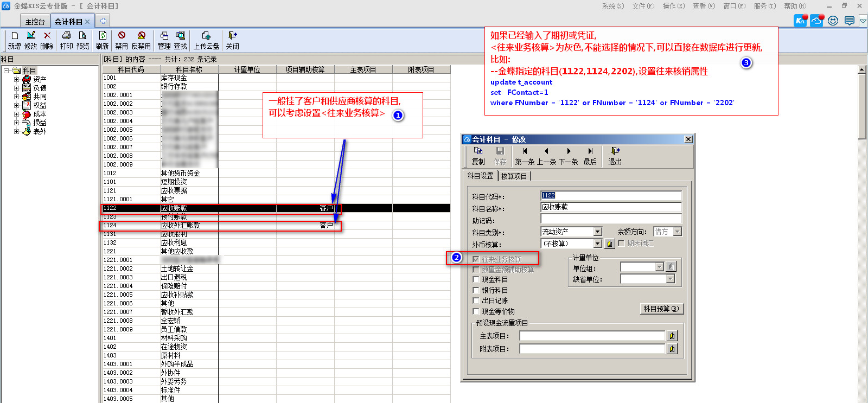Click the 修改 (Modify) toolbar icon

coord(31,36)
